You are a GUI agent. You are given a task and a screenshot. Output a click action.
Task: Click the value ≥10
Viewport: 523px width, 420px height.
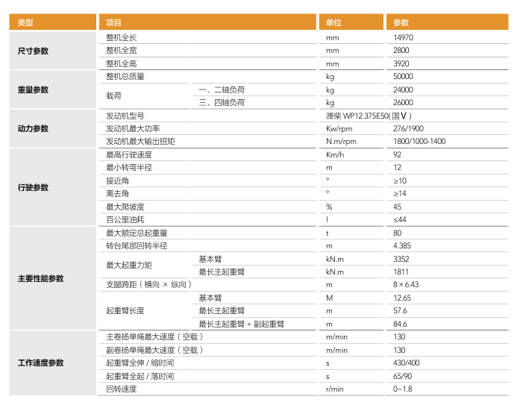pyautogui.click(x=400, y=181)
